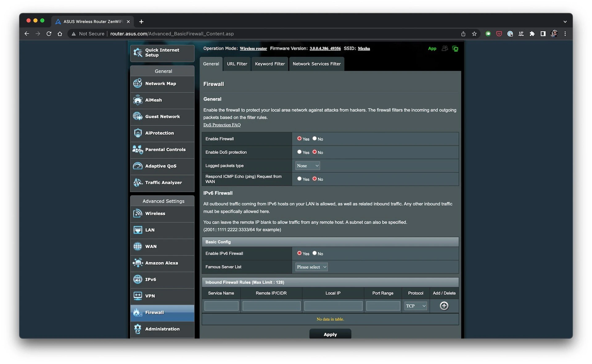
Task: Open VPN settings icon
Action: 138,296
